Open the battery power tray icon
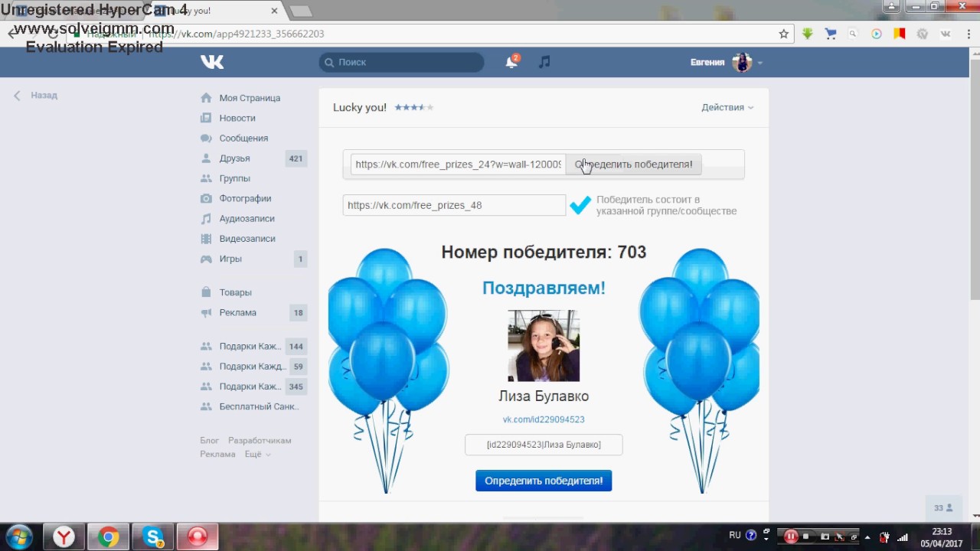 (884, 537)
